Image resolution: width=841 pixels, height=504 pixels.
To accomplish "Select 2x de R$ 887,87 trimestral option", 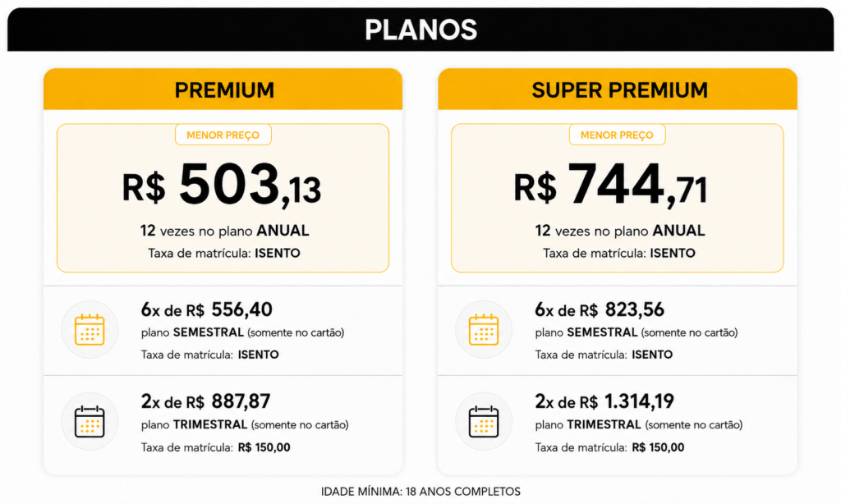I will [205, 401].
